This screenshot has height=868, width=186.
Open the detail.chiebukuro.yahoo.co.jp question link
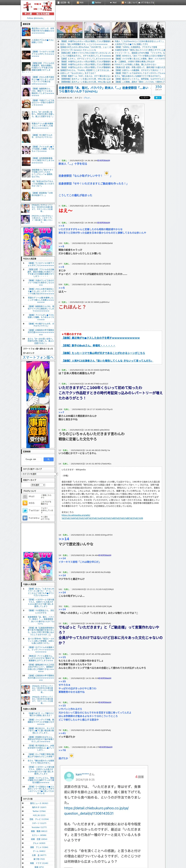[x=96, y=810]
